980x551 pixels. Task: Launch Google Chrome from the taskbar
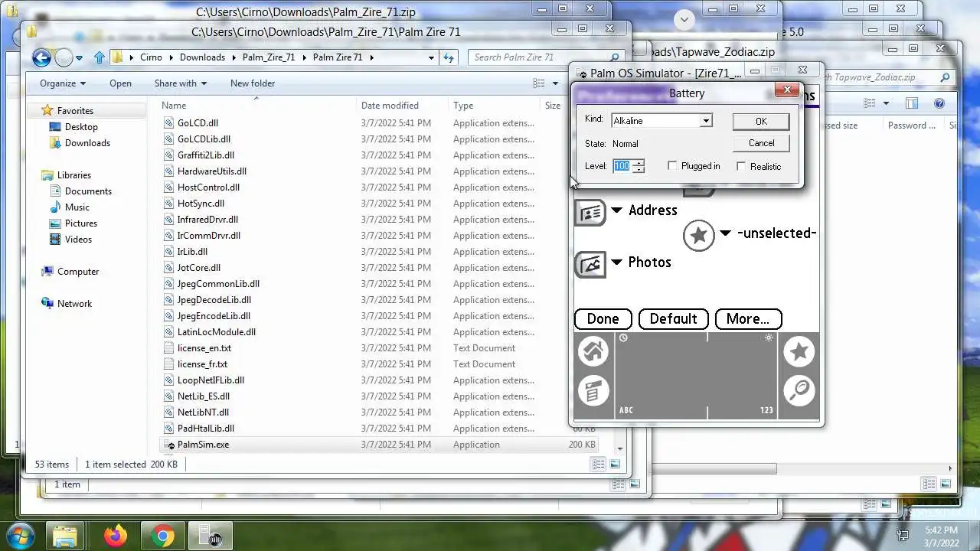162,536
